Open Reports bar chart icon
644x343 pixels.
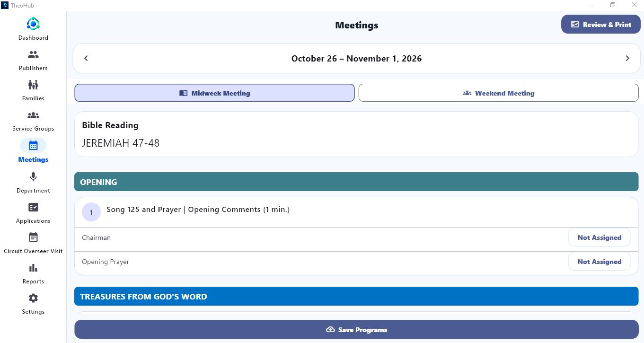pos(33,268)
